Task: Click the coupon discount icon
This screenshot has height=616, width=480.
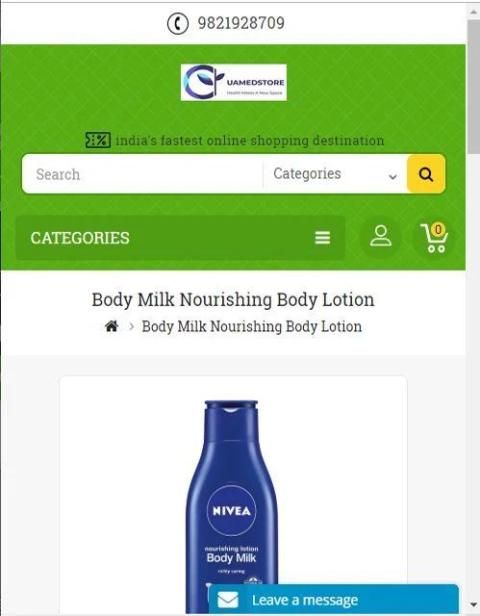Action: pyautogui.click(x=98, y=140)
